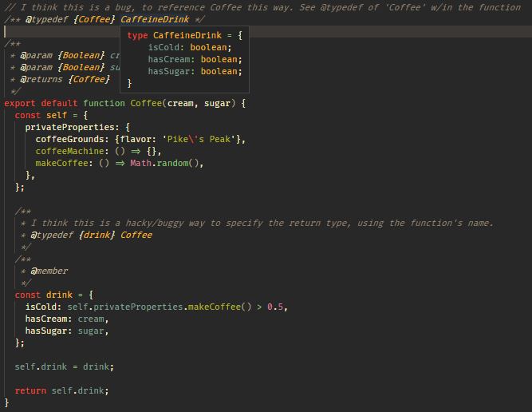Click 'privateProperties:' key in self object
532x412 pixels.
[x=72, y=127]
